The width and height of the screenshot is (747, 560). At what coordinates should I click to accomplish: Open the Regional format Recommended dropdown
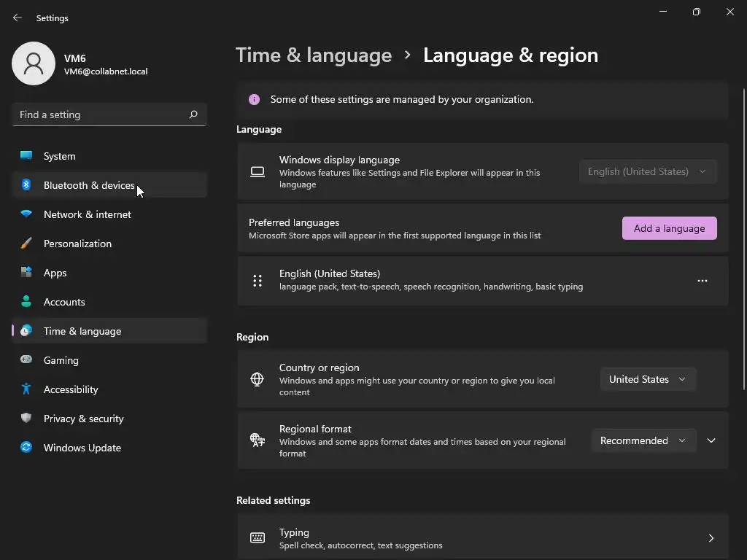643,440
